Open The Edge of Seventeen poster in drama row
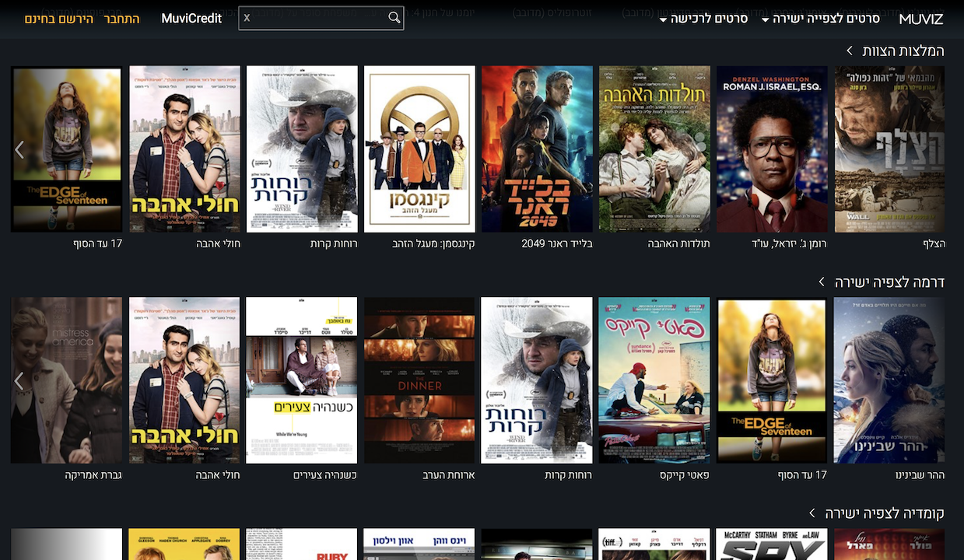 point(772,380)
